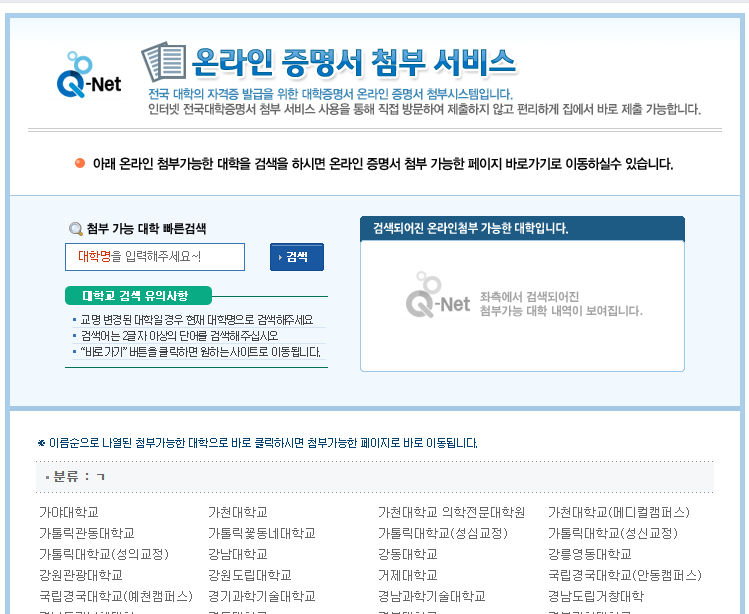This screenshot has height=614, width=749.
Task: Open the 강동대학교 link
Action: point(407,554)
